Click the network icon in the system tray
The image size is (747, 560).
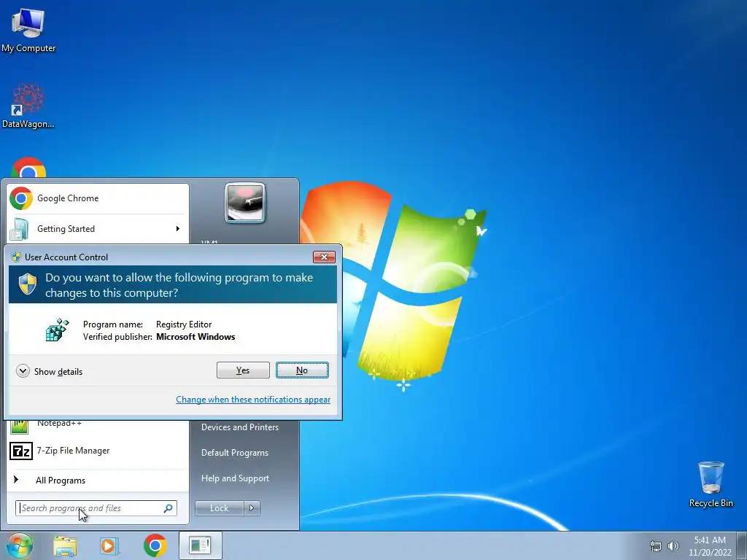[656, 546]
